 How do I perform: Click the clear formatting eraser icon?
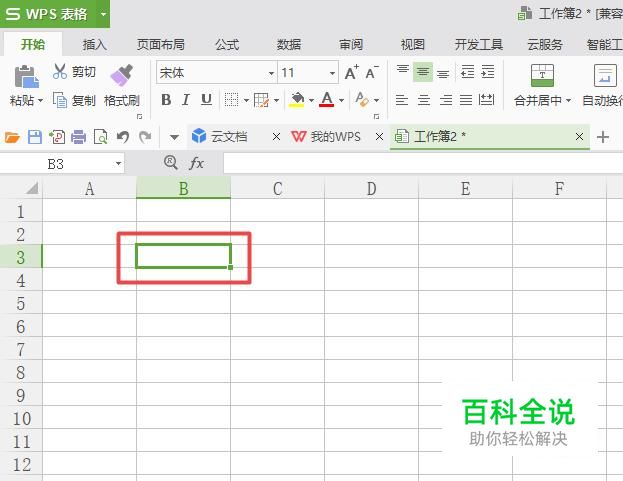362,99
